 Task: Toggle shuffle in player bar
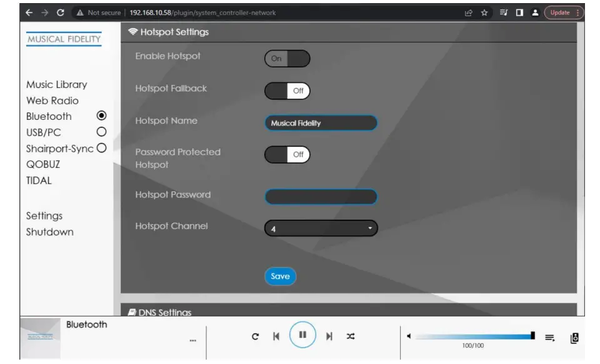pos(351,336)
